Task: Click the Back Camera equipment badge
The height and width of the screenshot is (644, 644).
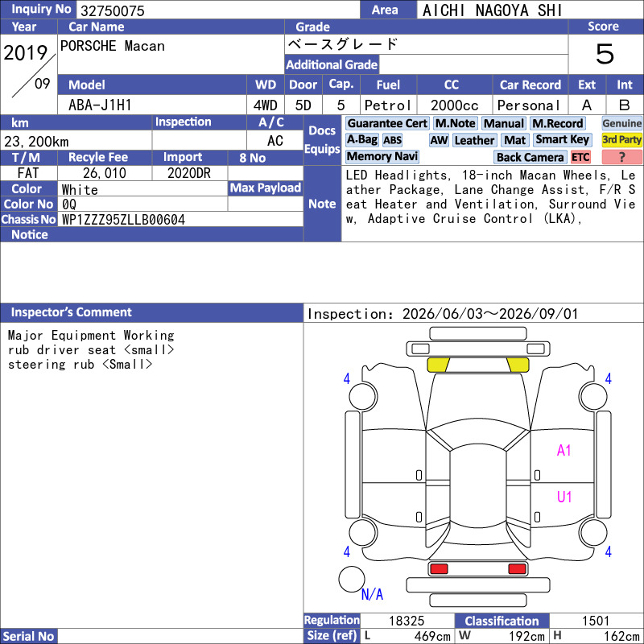Action: tap(530, 157)
